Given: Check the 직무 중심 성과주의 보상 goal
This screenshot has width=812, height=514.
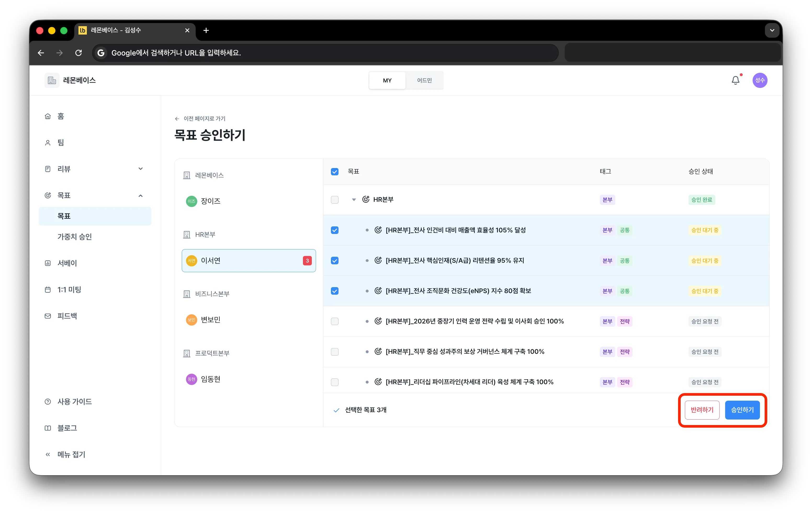Looking at the screenshot, I should coord(335,352).
